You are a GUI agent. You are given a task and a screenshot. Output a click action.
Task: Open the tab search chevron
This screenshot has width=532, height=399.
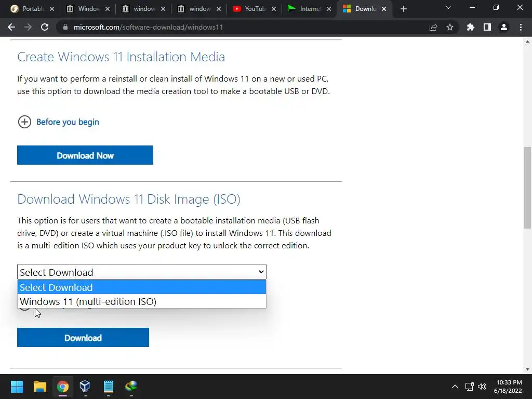click(x=448, y=7)
